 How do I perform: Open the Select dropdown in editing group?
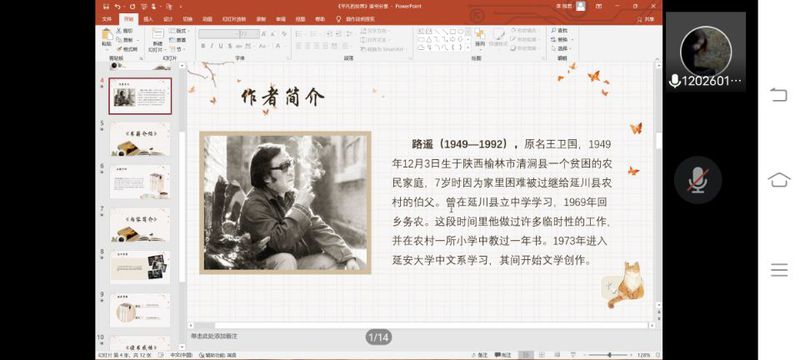coord(561,48)
